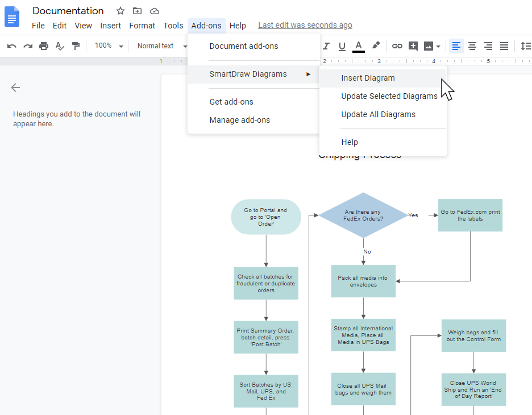The image size is (532, 415).
Task: Click the Google Docs home icon
Action: pos(12,16)
